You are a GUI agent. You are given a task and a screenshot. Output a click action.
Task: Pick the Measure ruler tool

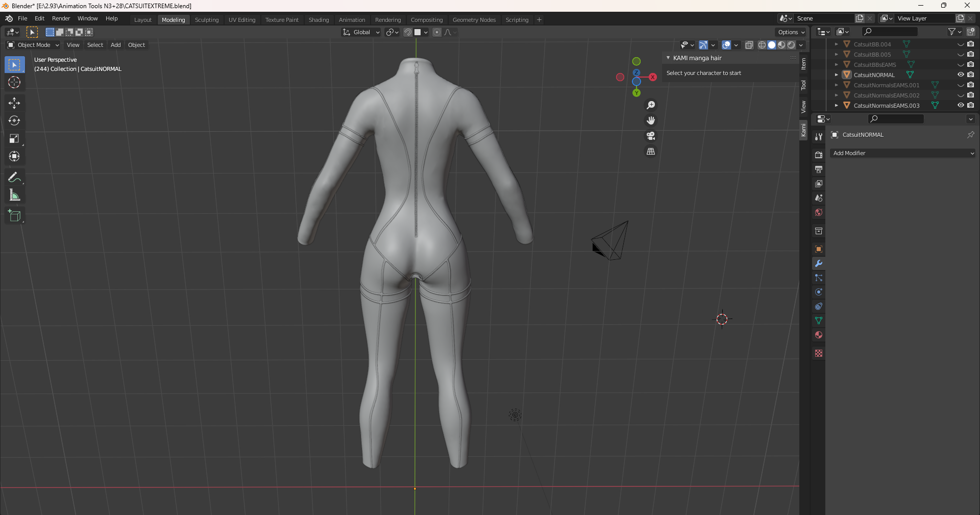click(14, 195)
